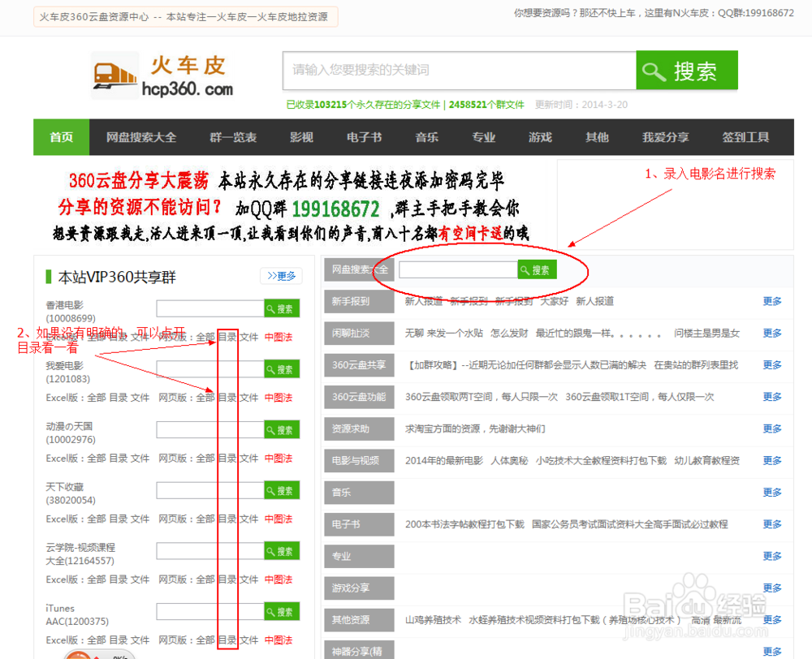Click the 360云盘分享大震荡 announcement banner
Viewport: 812px width, 659px height.
[292, 207]
